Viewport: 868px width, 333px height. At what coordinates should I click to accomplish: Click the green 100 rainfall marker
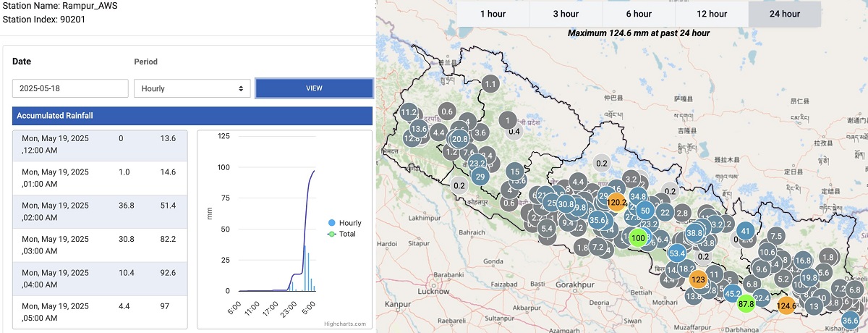pos(638,237)
